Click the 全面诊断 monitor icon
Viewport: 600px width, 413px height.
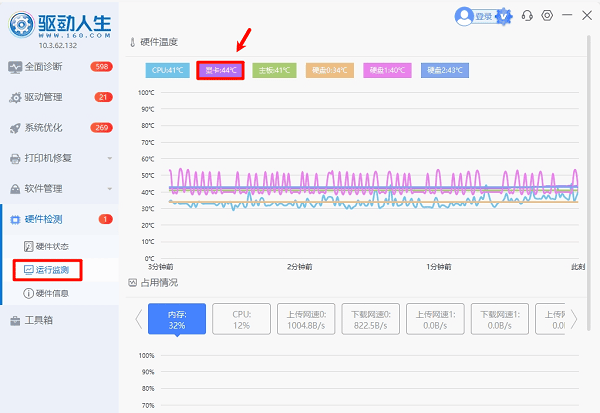15,67
